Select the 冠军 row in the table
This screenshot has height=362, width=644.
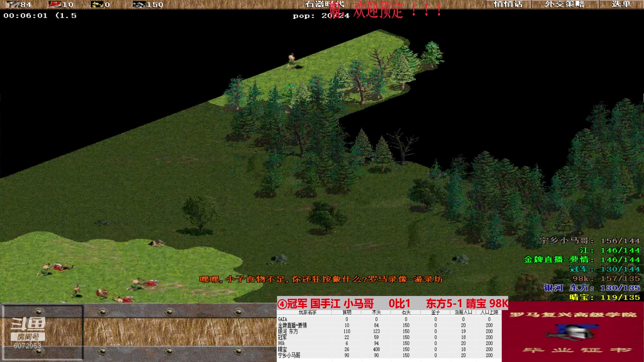[389, 338]
